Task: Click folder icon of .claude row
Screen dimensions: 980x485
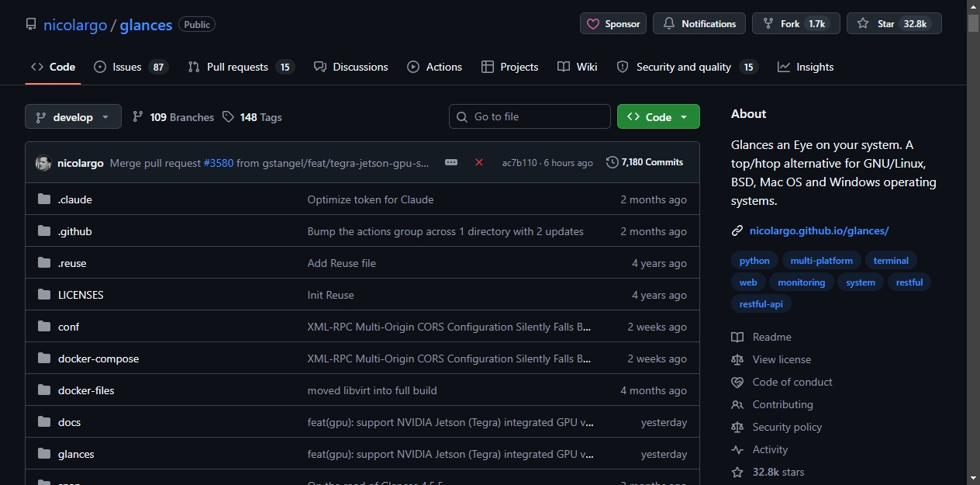Action: click(44, 199)
